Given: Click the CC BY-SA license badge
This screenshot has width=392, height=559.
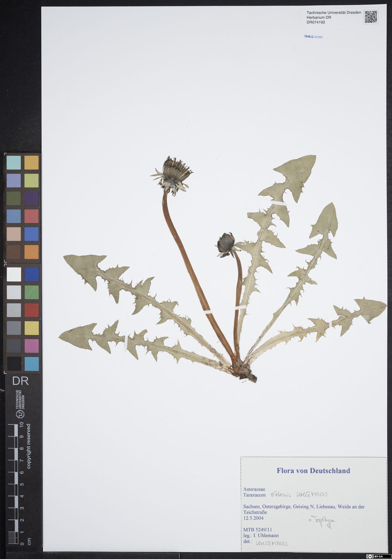Looking at the screenshot, I should pyautogui.click(x=378, y=556).
